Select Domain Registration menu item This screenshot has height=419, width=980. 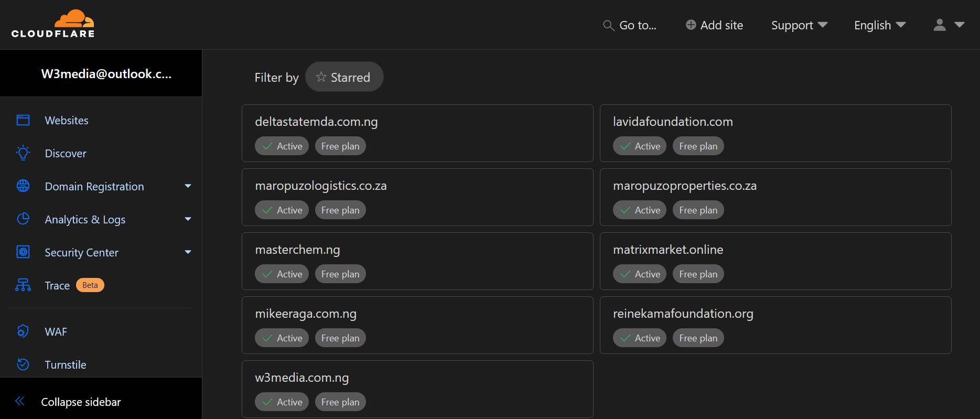[x=94, y=186]
